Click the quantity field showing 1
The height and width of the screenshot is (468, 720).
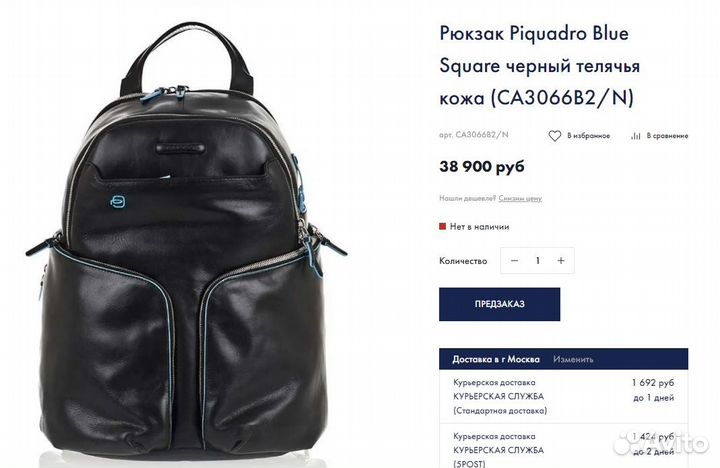(x=537, y=260)
